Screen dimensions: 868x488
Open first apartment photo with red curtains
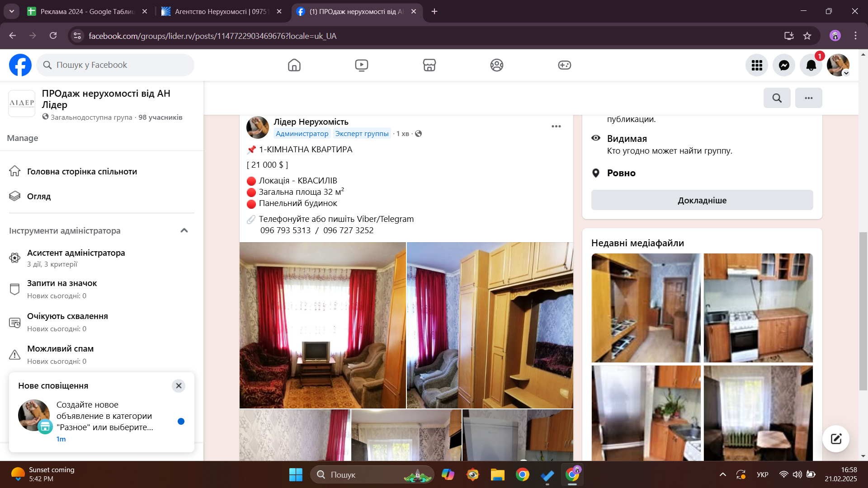322,325
